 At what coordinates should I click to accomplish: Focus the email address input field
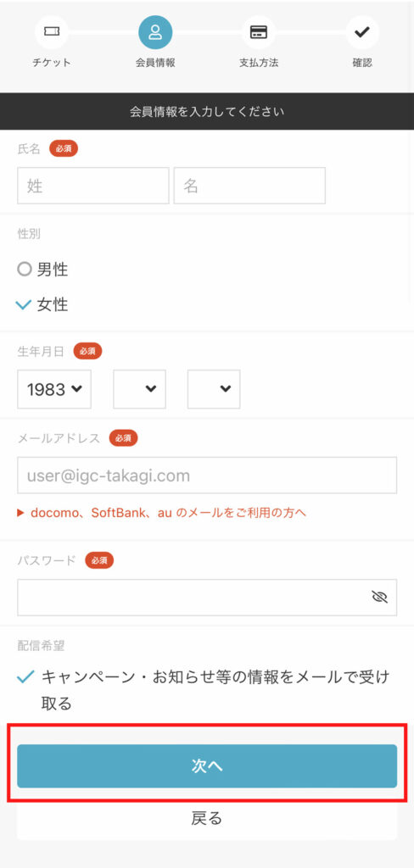207,475
